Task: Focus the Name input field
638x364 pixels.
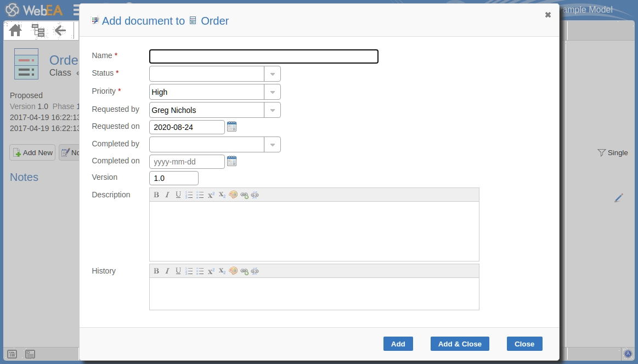Action: (263, 56)
